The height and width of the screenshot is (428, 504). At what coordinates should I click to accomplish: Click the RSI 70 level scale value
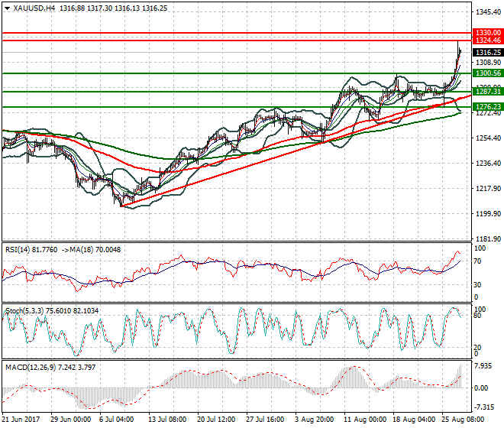(x=477, y=261)
